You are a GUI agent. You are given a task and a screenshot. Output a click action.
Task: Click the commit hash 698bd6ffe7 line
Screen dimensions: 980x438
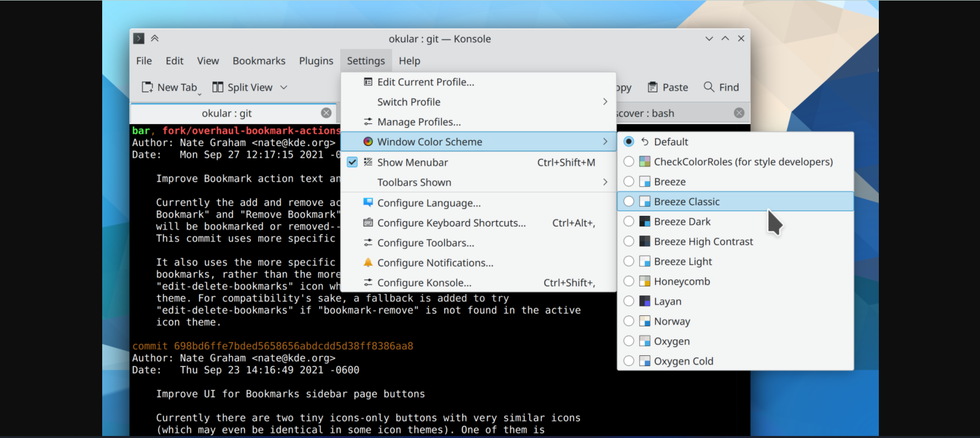pos(273,346)
